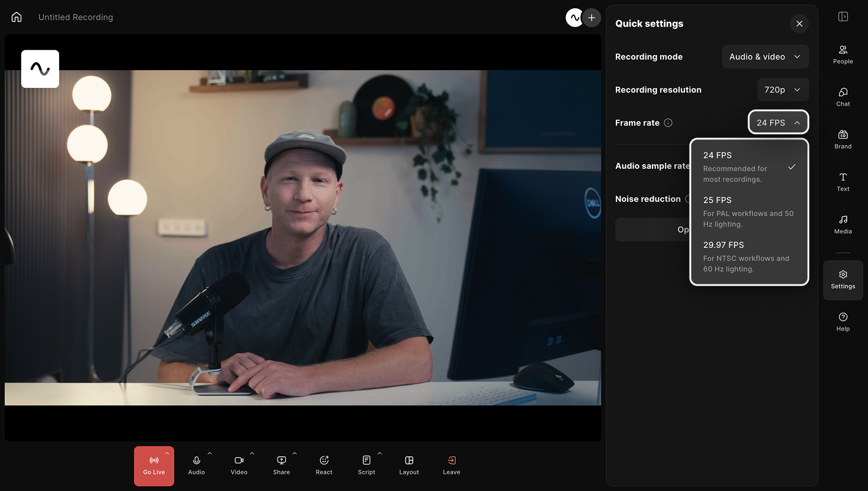The width and height of the screenshot is (868, 491).
Task: Select the 25 FPS option
Action: point(749,212)
